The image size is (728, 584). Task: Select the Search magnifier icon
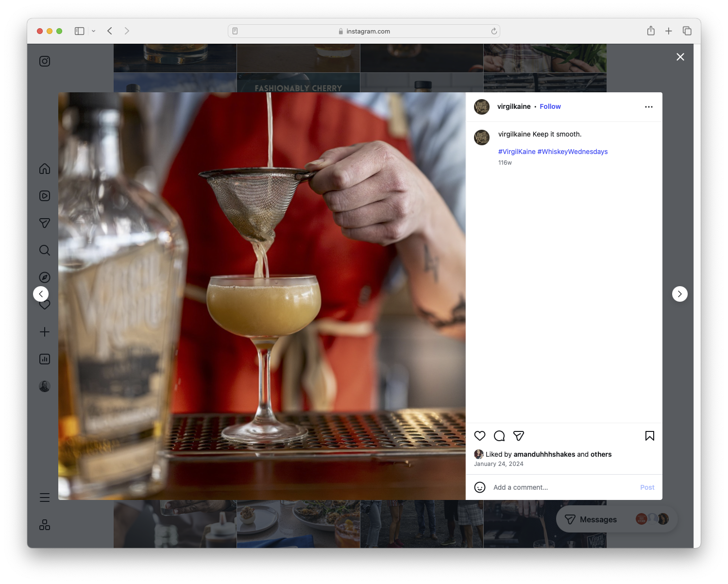pyautogui.click(x=44, y=250)
